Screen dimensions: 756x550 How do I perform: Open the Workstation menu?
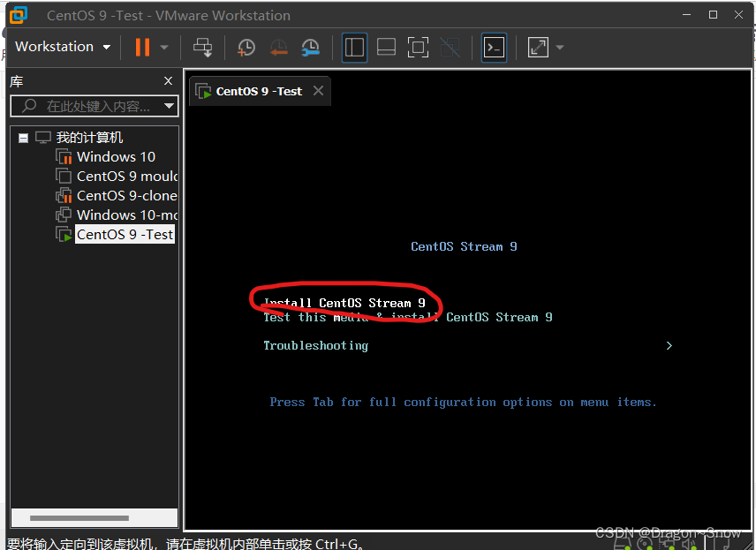(63, 47)
